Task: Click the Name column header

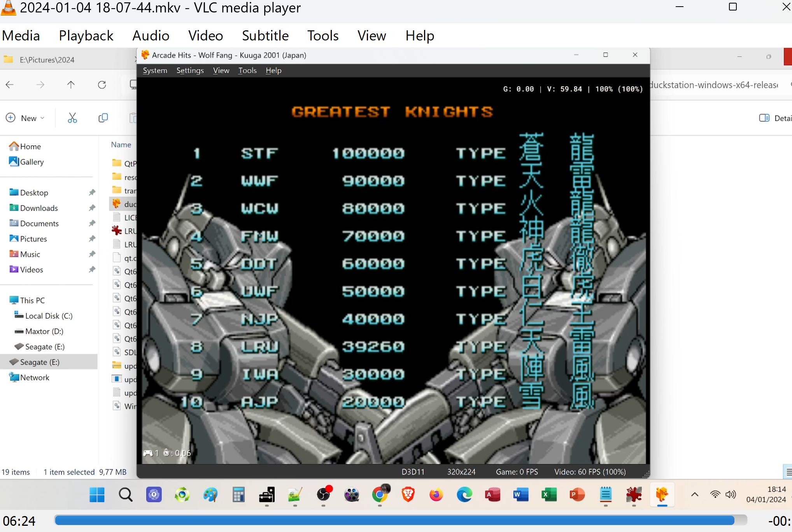Action: point(121,145)
